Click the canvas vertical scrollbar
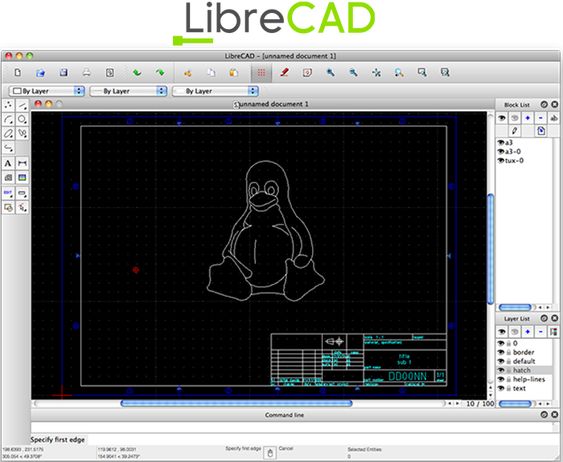The image size is (563, 462). point(490,248)
